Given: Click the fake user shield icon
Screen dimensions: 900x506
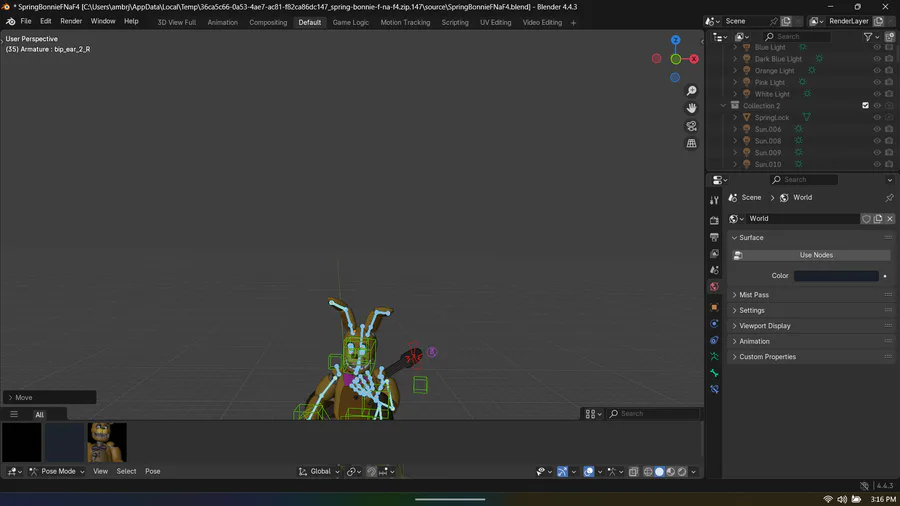Looking at the screenshot, I should [x=866, y=219].
